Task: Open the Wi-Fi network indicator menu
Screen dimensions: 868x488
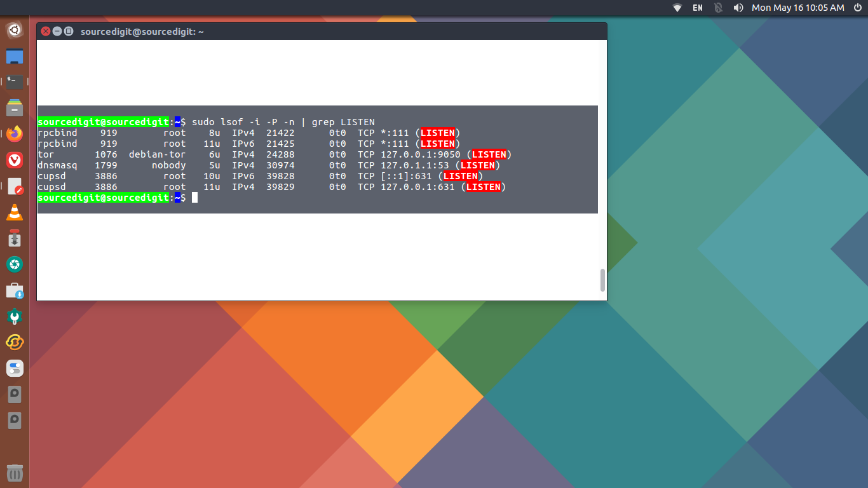Action: [677, 8]
